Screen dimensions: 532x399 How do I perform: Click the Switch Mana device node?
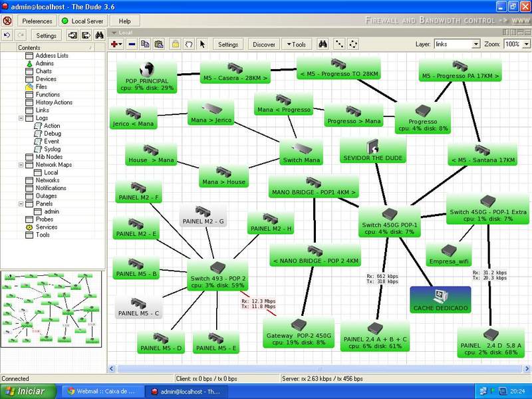[301, 153]
